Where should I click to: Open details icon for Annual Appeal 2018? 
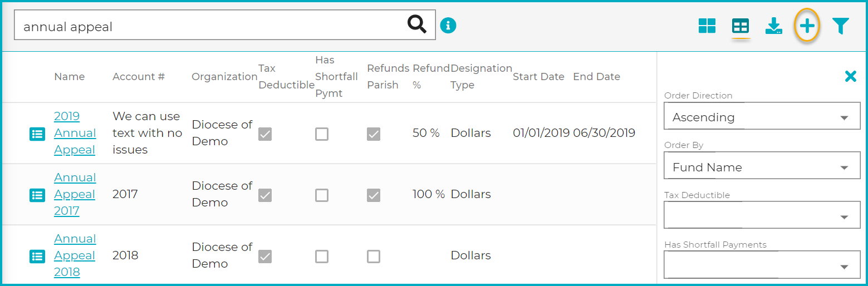tap(37, 256)
